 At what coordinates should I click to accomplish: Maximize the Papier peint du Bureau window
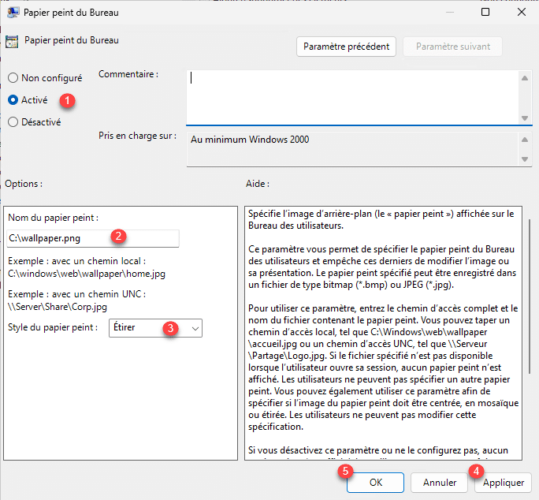485,12
